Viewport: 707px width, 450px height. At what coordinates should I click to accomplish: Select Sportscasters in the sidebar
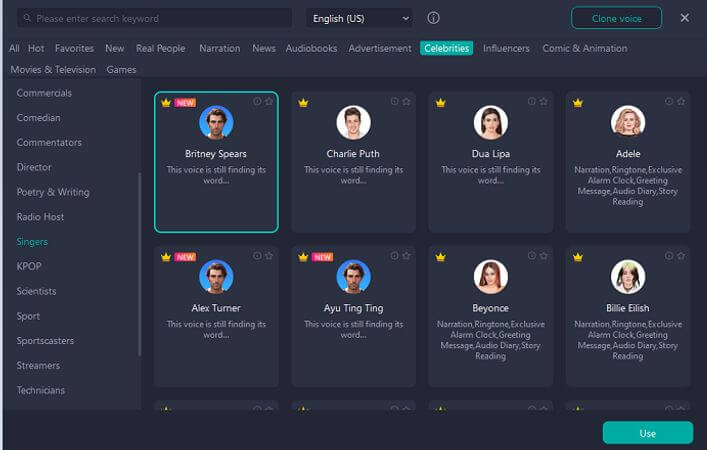coord(45,340)
